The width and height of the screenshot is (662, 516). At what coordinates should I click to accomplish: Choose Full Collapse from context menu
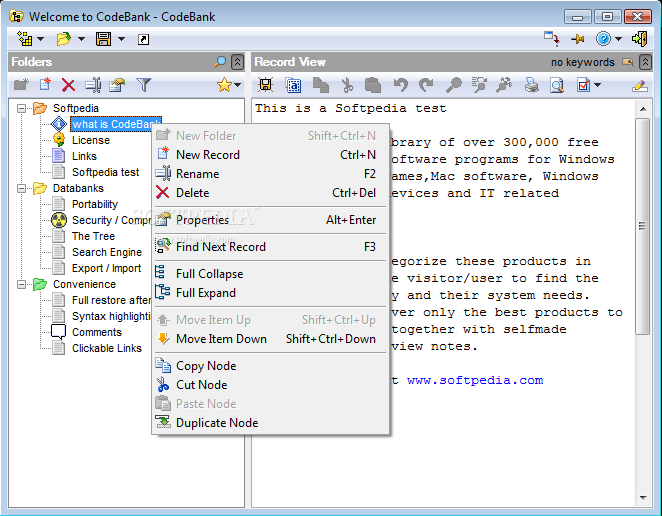(x=270, y=274)
